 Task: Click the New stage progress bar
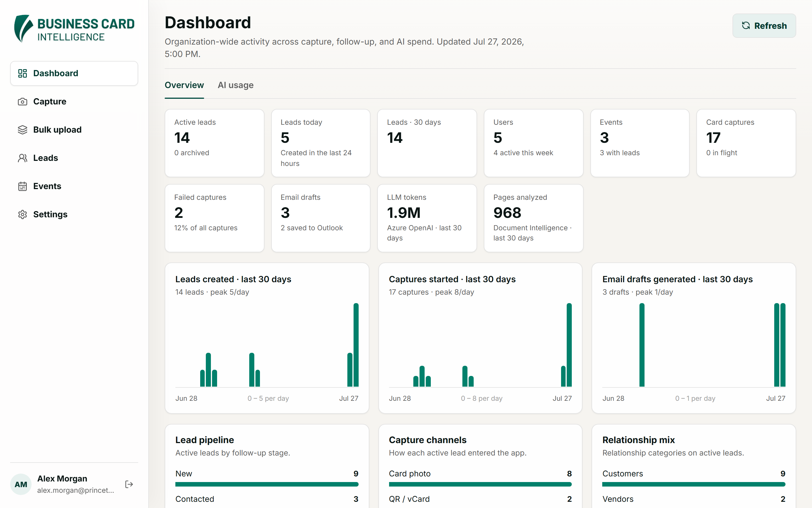point(267,484)
